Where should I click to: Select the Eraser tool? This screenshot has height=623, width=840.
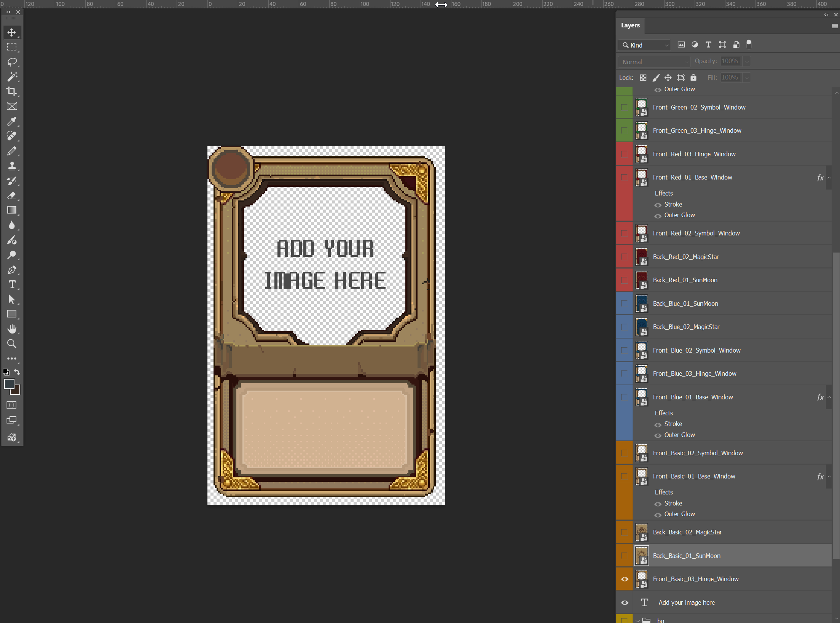point(12,195)
